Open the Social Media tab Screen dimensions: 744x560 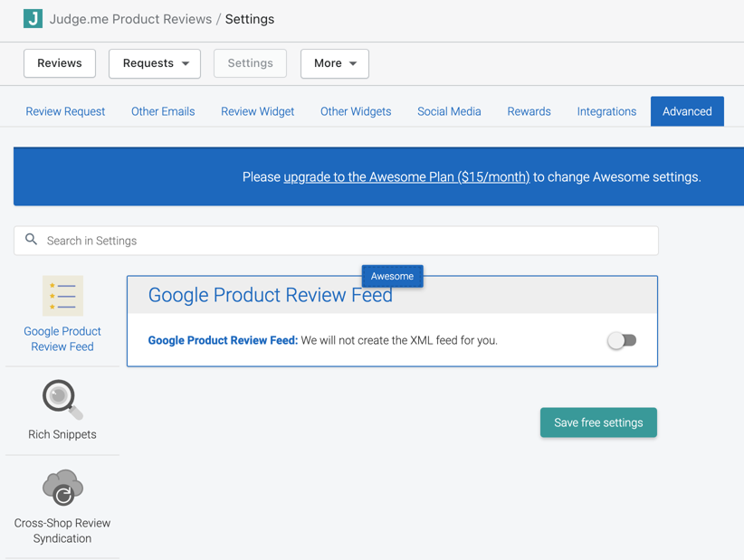449,111
